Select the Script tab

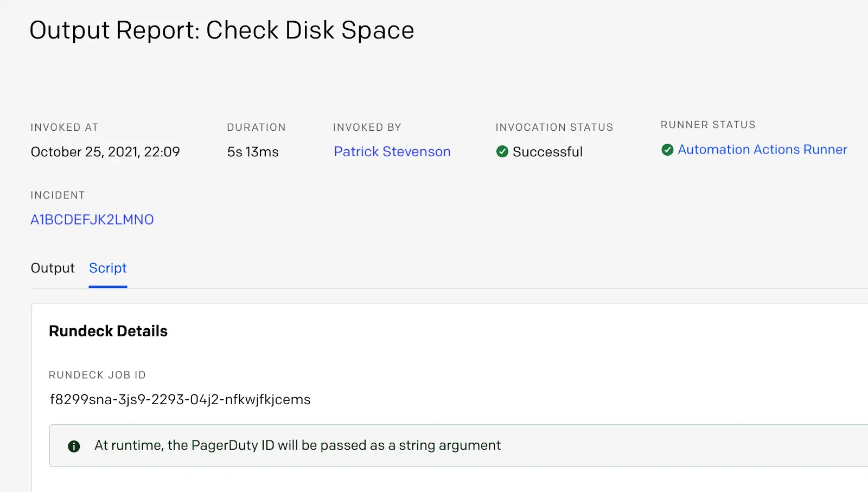point(108,268)
